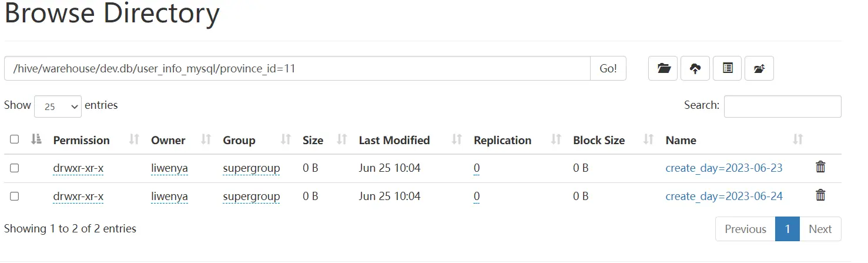Screen dimensions: 868x263
Task: Open the create_day=2023-06-23 directory link
Action: pos(724,168)
